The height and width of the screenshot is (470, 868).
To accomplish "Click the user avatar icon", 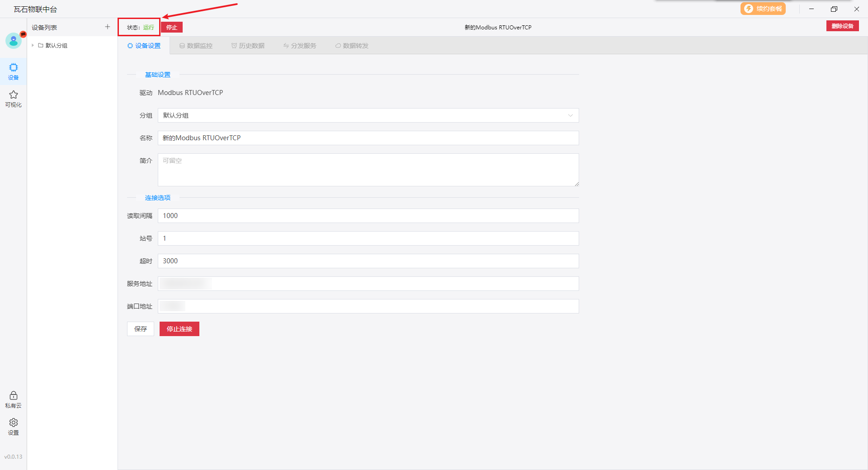I will [14, 41].
